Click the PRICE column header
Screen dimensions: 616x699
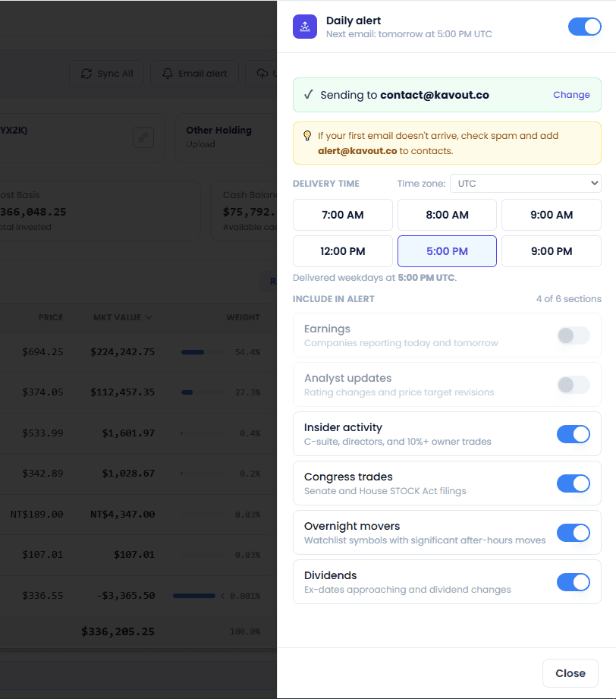[x=51, y=317]
